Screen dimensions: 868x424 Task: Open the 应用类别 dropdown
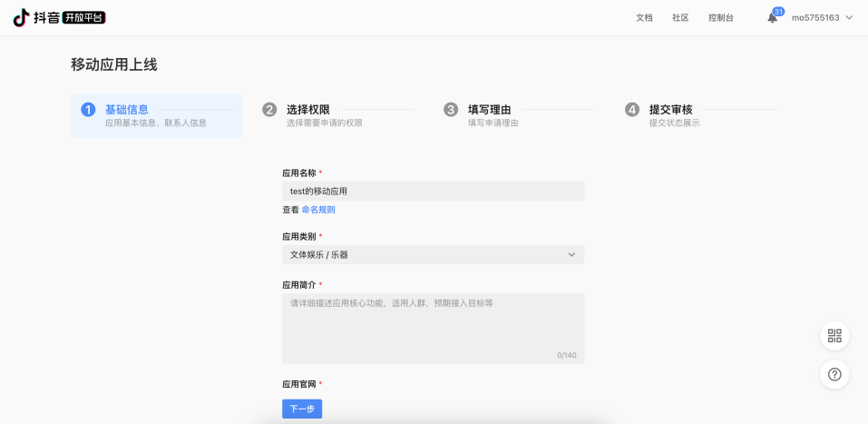pyautogui.click(x=433, y=254)
